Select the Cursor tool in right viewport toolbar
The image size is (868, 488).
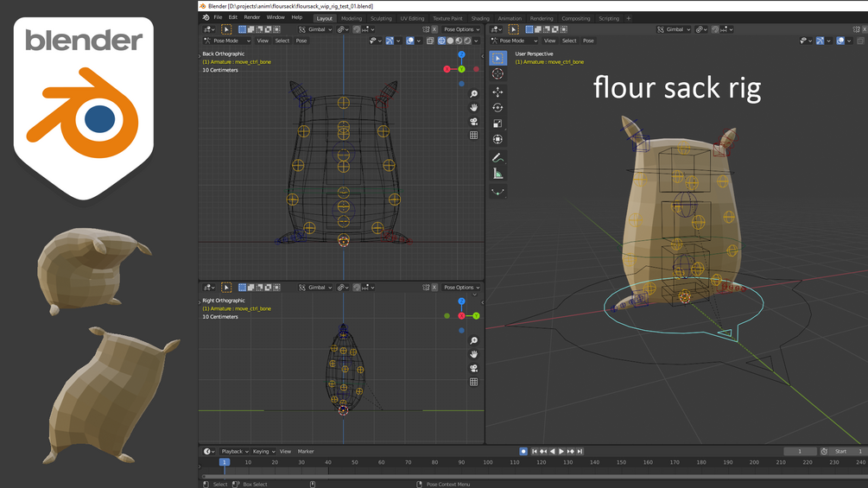click(497, 73)
